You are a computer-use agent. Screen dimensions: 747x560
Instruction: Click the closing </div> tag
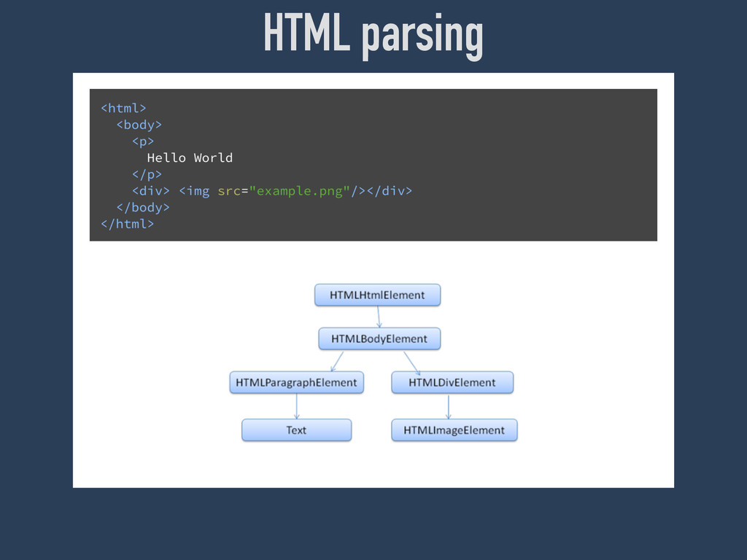coord(390,191)
